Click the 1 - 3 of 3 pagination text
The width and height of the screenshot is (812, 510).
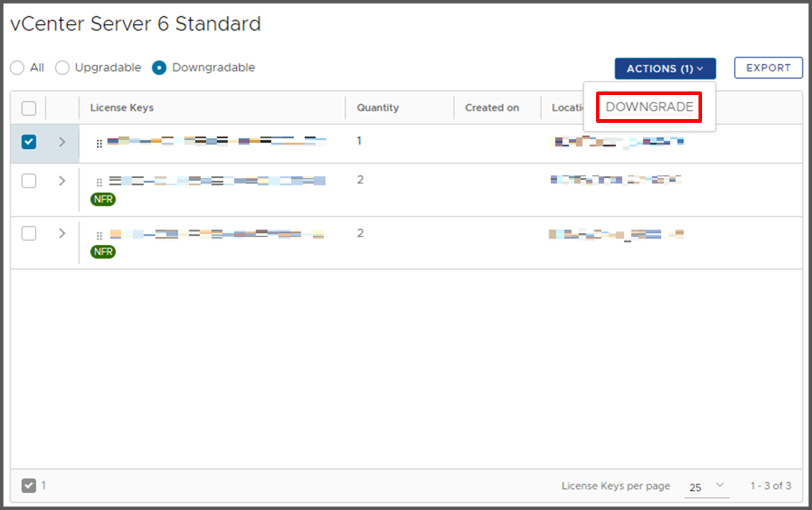[x=770, y=486]
